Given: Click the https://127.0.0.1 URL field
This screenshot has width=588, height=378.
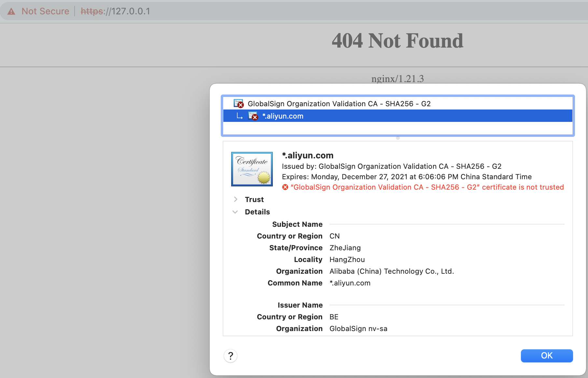Looking at the screenshot, I should click(115, 11).
